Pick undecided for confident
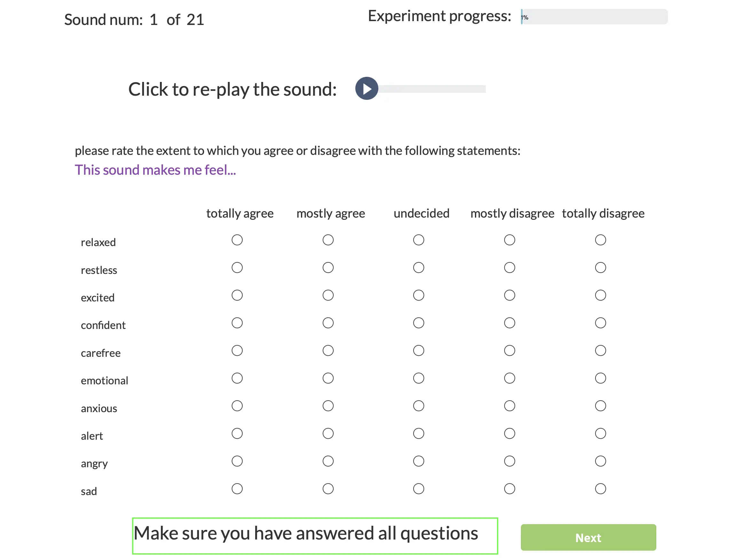 click(418, 323)
